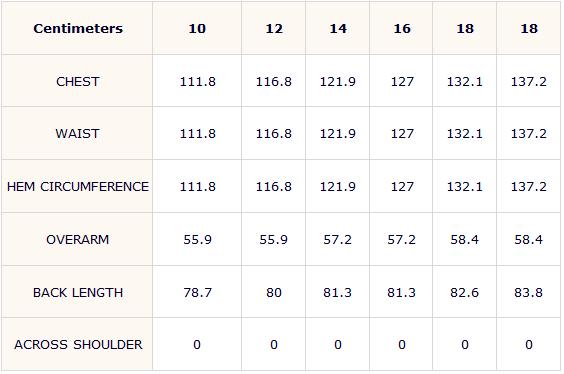
Task: Click the Centimeters header cell
Action: pos(78,28)
